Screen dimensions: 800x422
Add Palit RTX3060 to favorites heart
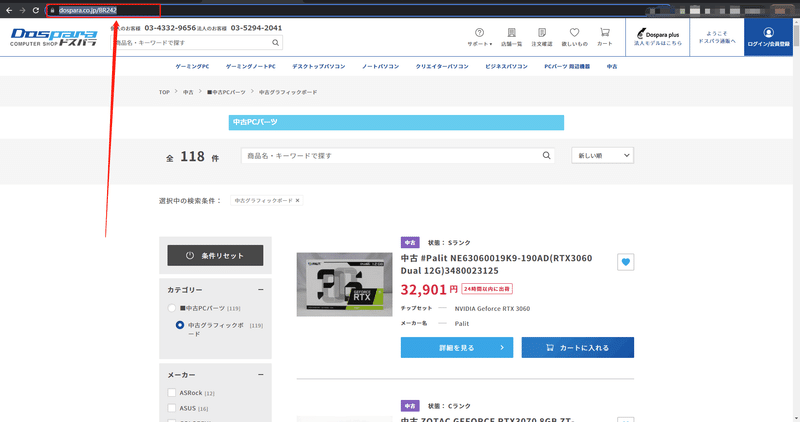[626, 262]
